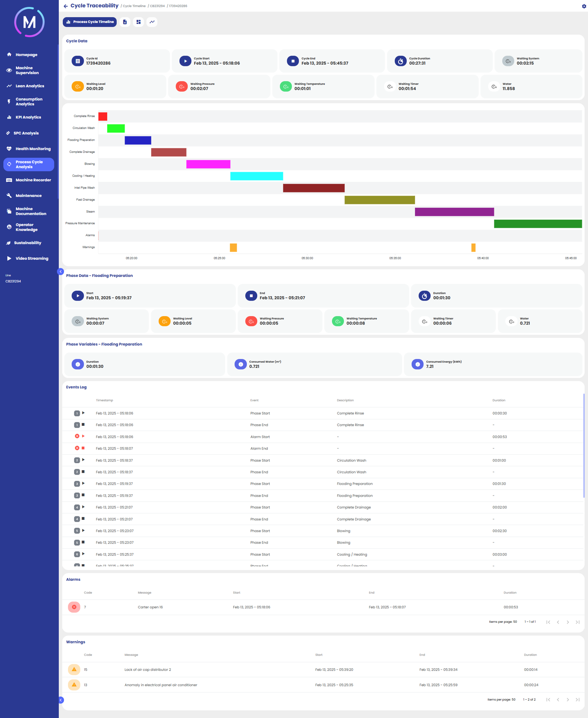Image resolution: width=588 pixels, height=718 pixels.
Task: Collapse the sidebar using chevron near Line label
Action: (60, 272)
